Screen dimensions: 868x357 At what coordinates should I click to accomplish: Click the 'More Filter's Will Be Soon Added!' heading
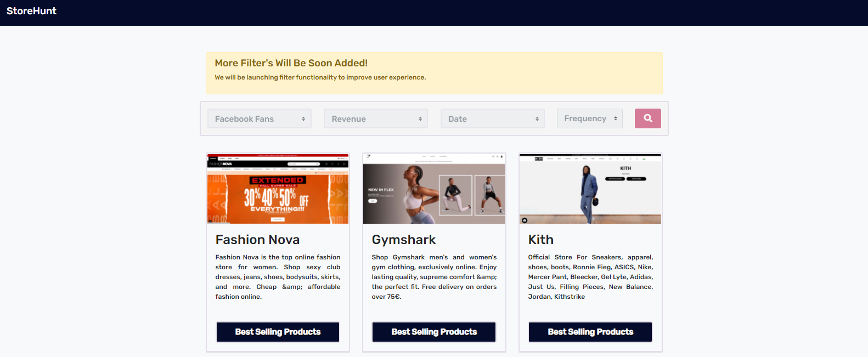[x=291, y=63]
